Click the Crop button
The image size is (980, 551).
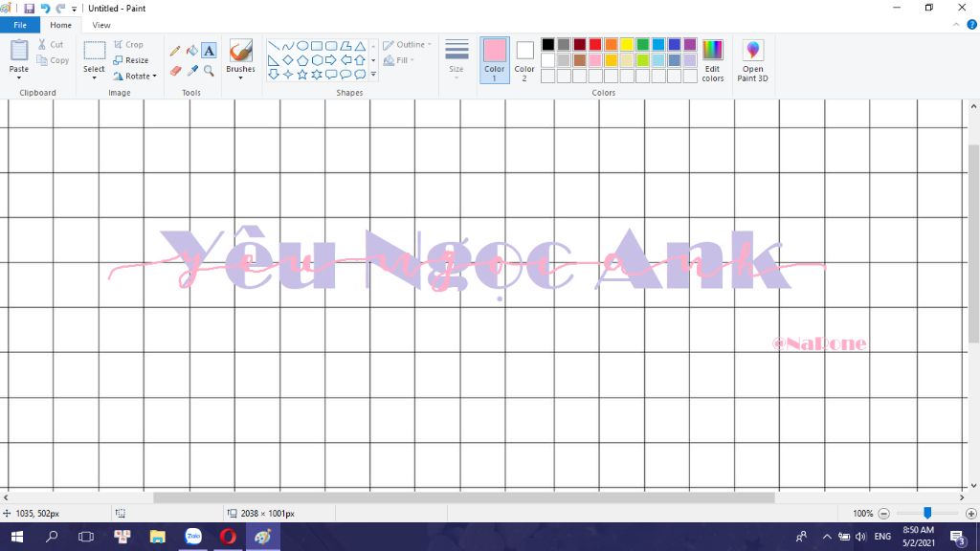tap(129, 45)
